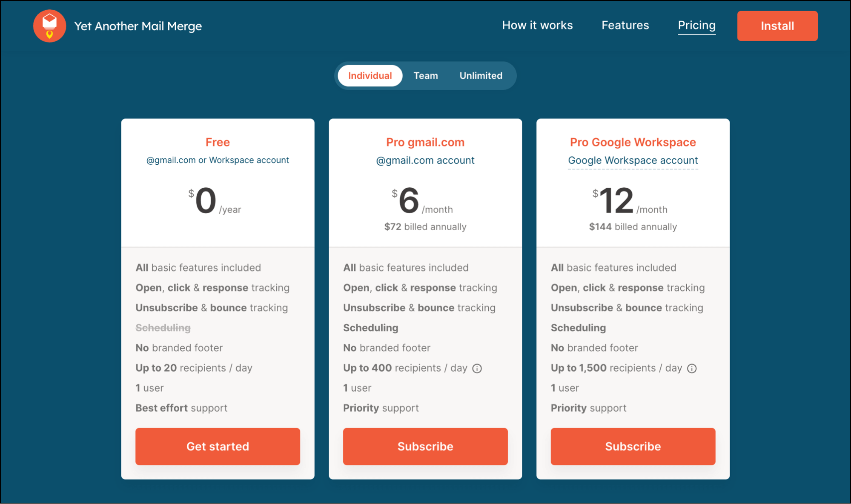Click the Best effort support text
Image resolution: width=851 pixels, height=504 pixels.
coord(181,408)
